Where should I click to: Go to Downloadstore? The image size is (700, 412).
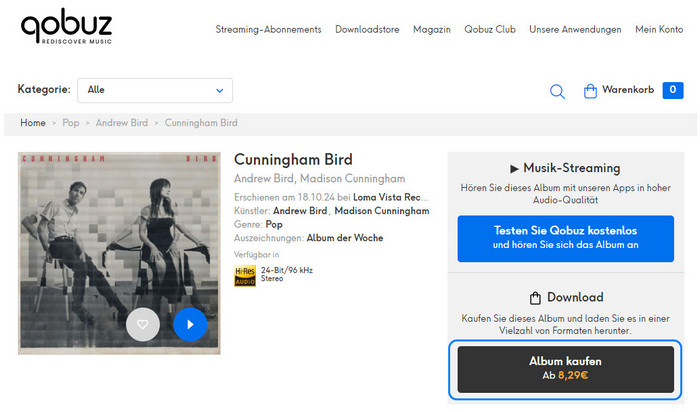[x=367, y=29]
